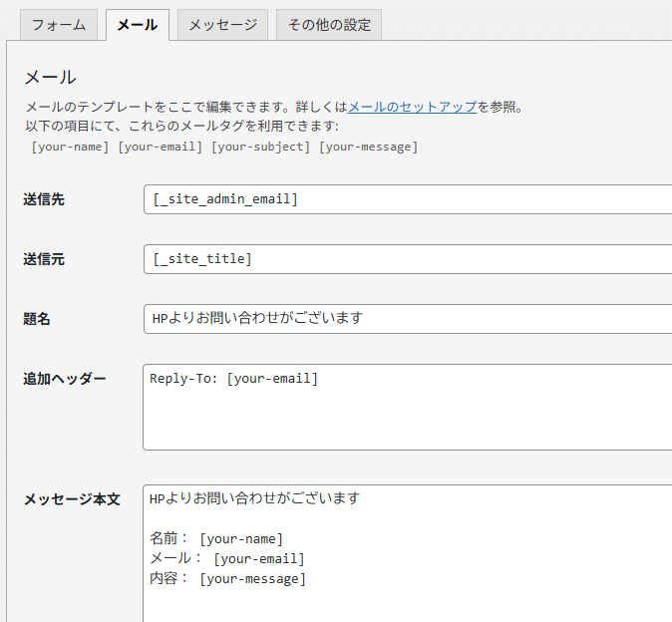Click into the 題名 subject field
The image size is (672, 622).
pos(407,319)
